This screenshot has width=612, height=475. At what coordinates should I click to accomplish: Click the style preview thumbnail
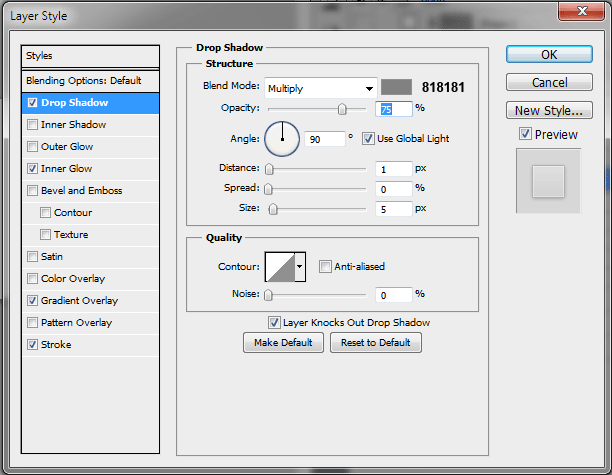point(549,181)
